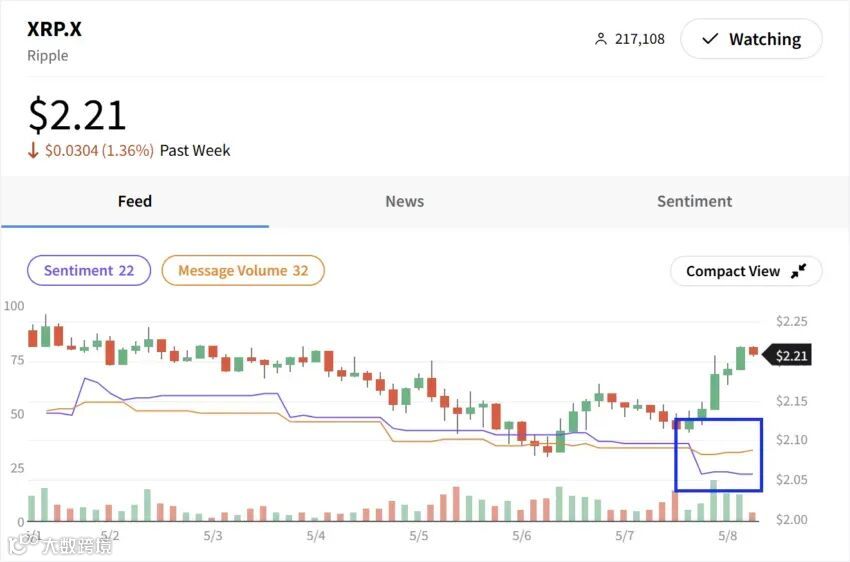Viewport: 850px width, 562px height.
Task: Click the $2.21 current price tag
Action: click(792, 355)
